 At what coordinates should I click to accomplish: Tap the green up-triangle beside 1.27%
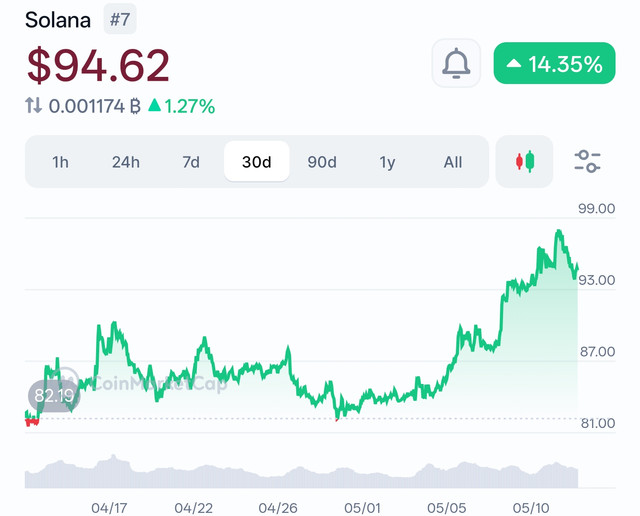(x=155, y=105)
